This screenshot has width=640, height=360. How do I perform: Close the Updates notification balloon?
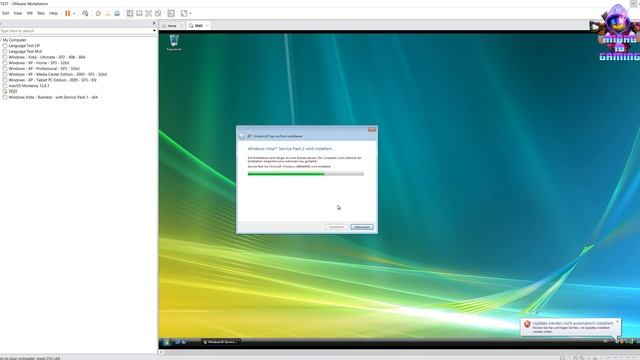617,322
